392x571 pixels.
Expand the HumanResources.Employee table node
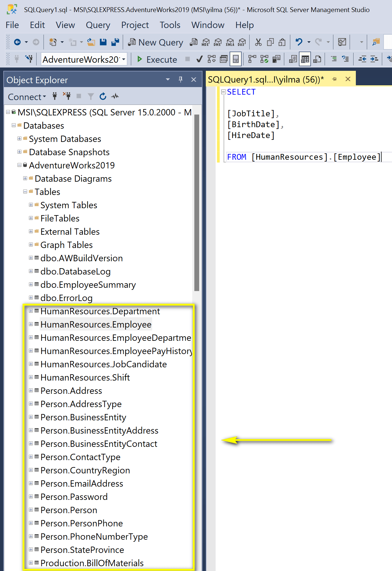click(31, 324)
